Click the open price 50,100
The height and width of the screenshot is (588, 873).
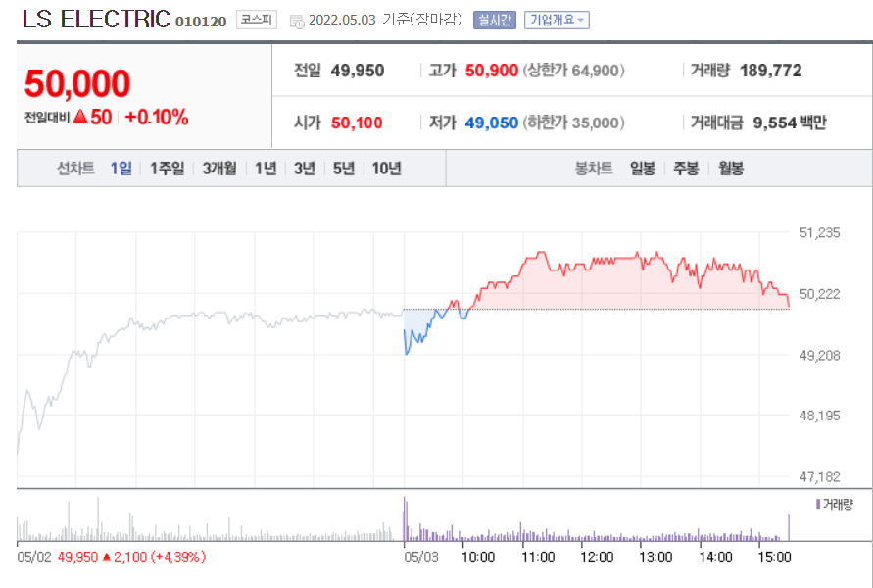tap(357, 122)
